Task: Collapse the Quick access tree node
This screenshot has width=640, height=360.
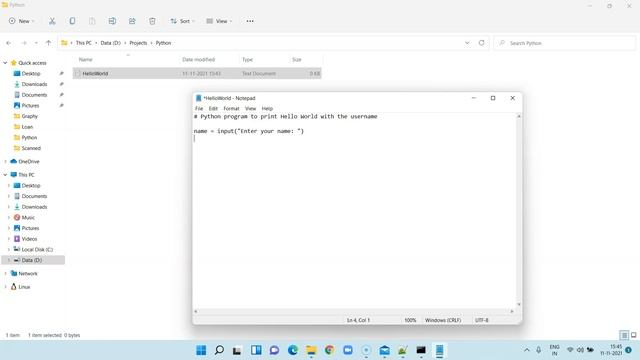Action: coord(5,63)
